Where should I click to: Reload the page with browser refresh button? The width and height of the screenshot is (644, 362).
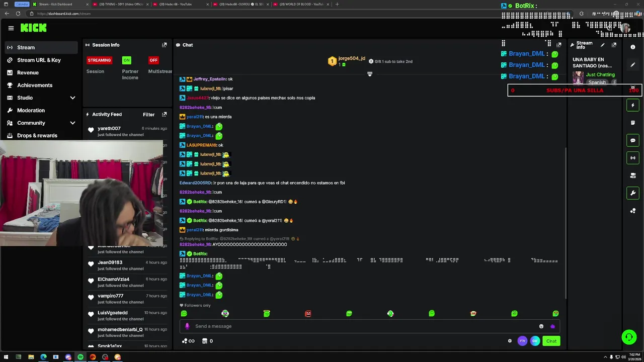click(18, 14)
